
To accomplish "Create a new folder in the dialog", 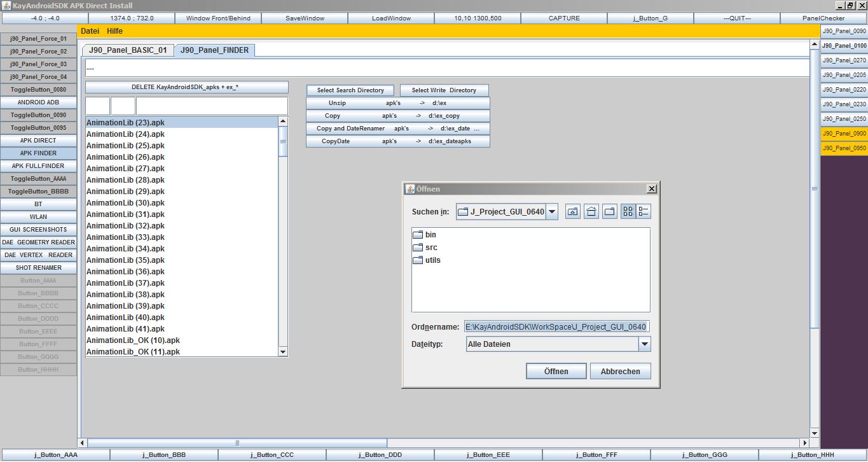I will pyautogui.click(x=610, y=212).
